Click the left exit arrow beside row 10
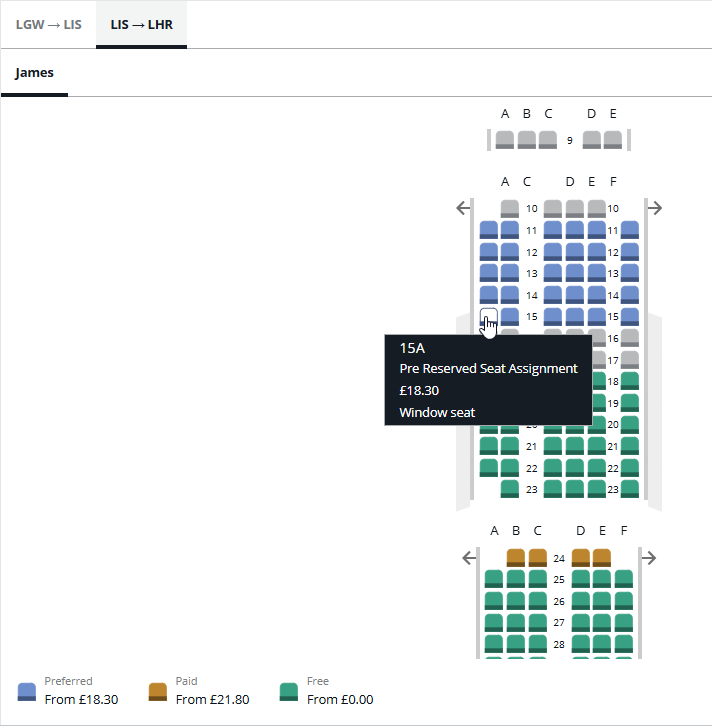The width and height of the screenshot is (712, 726). [x=462, y=208]
